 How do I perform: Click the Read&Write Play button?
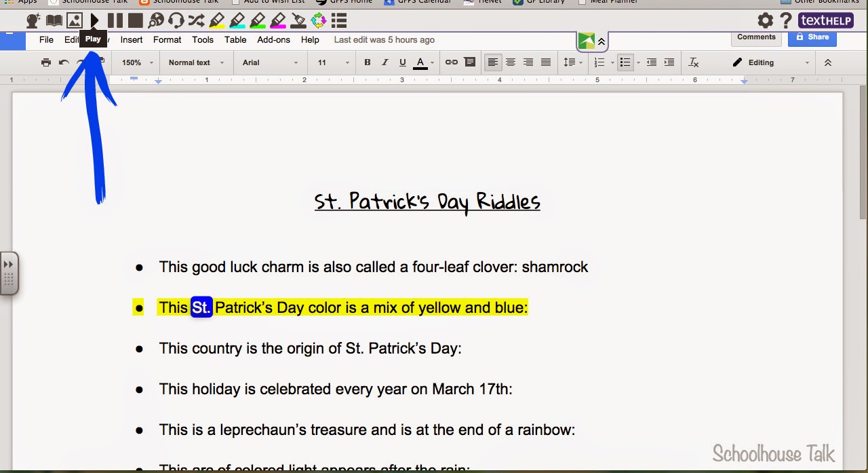click(x=95, y=20)
